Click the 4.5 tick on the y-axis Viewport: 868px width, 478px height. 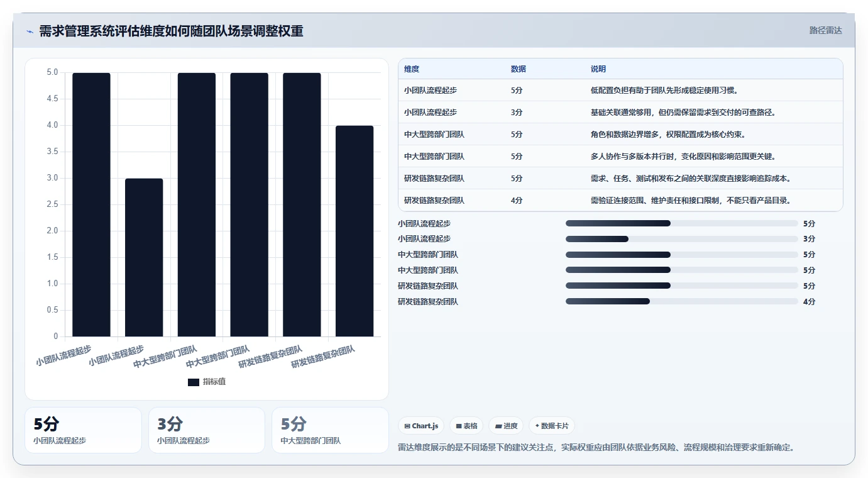tap(52, 99)
